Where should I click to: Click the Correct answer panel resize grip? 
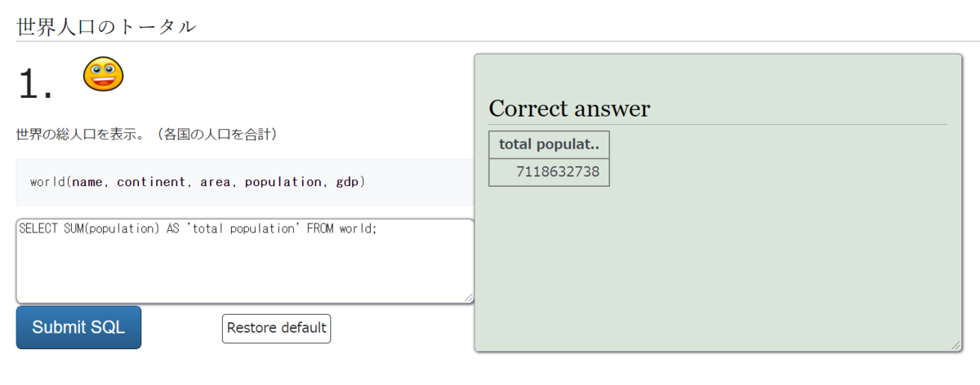coord(955,346)
